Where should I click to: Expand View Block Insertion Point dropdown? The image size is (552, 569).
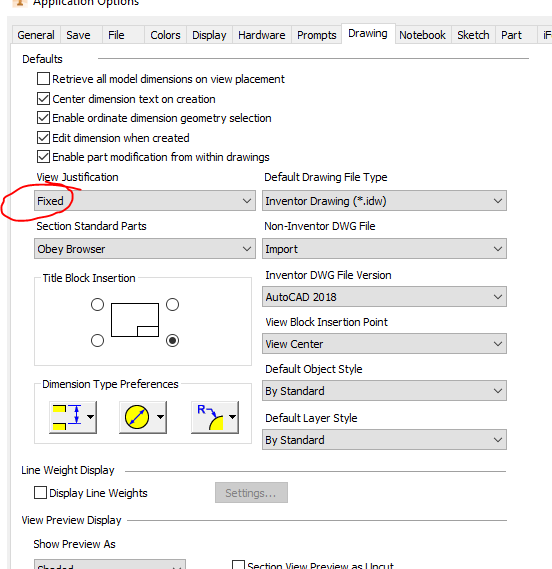(x=384, y=344)
